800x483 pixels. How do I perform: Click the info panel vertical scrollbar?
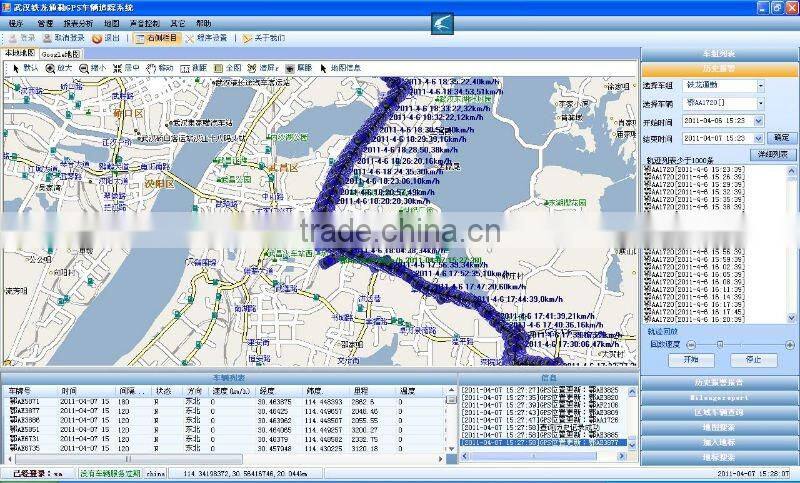click(633, 418)
